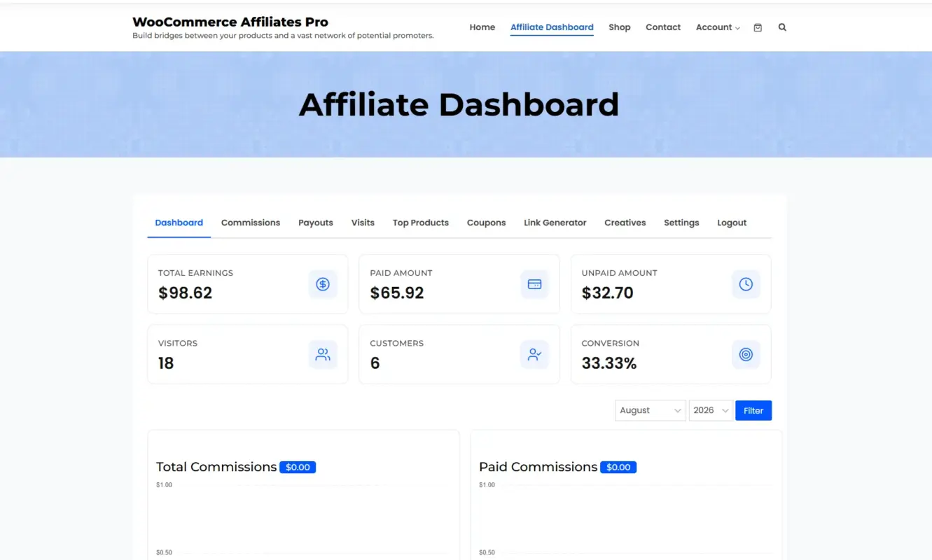Viewport: 932px width, 560px height.
Task: Click the people icon on Visitors card
Action: (323, 355)
